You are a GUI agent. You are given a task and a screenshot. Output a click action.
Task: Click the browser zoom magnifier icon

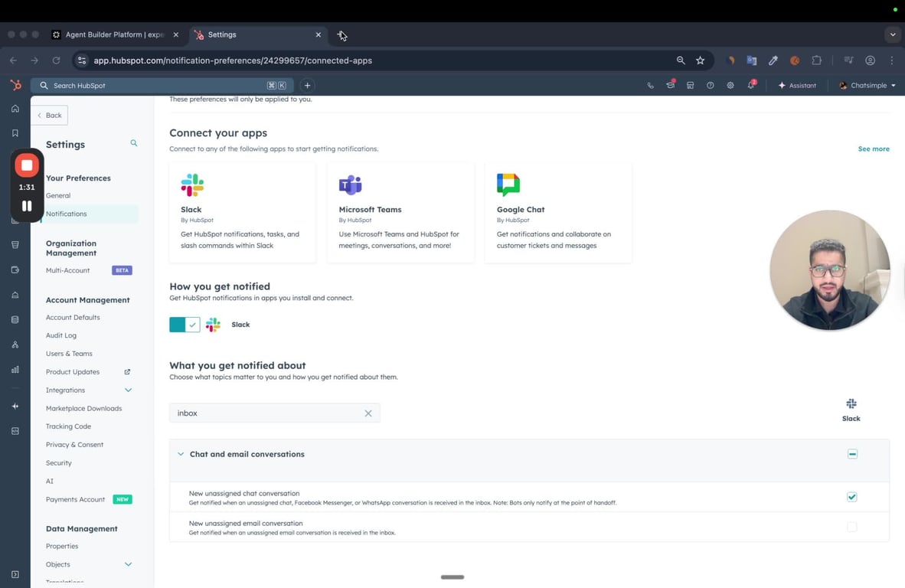pyautogui.click(x=681, y=60)
